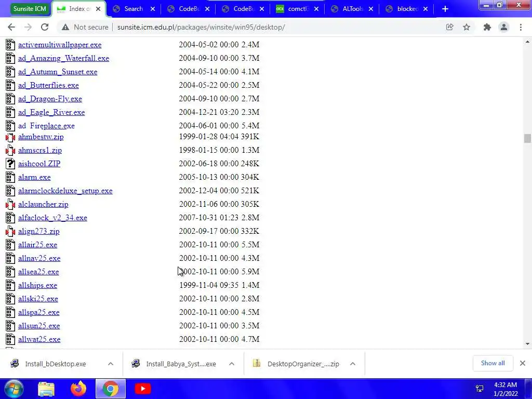Viewport: 532px width, 399px height.
Task: Click the file icon beside activemultiwallpaper.exe
Action: tap(10, 45)
